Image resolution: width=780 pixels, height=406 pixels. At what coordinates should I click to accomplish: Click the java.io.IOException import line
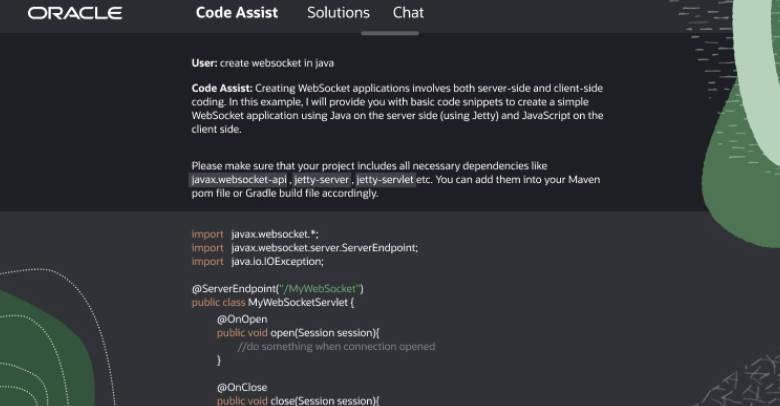258,262
